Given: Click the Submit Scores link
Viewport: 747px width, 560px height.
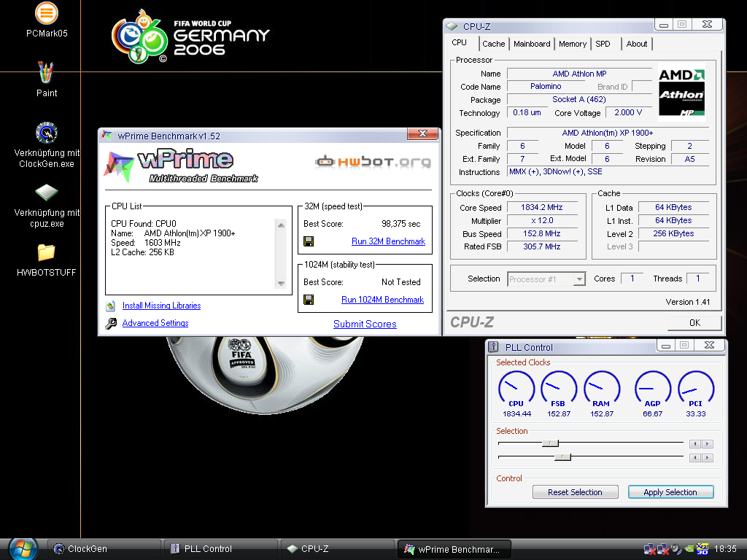Looking at the screenshot, I should pyautogui.click(x=365, y=324).
